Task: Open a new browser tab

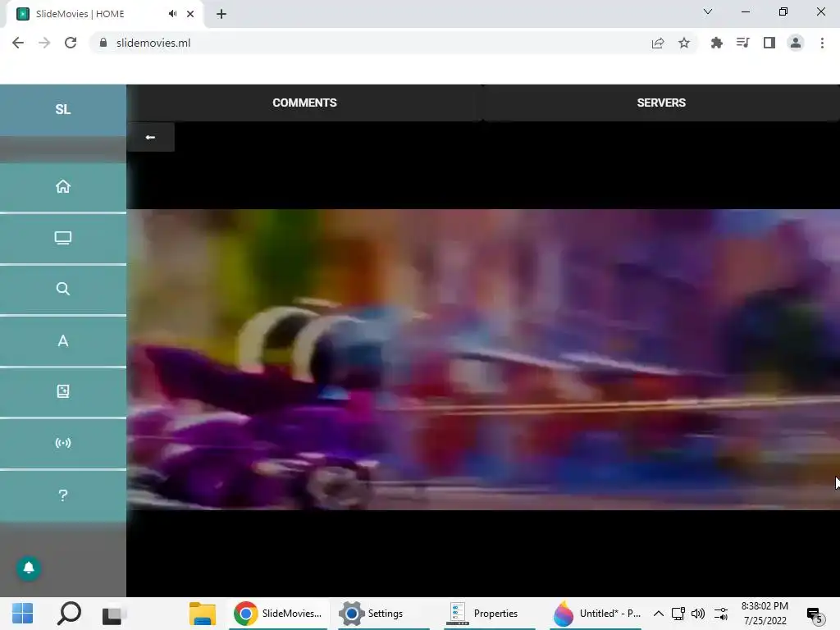Action: tap(221, 14)
